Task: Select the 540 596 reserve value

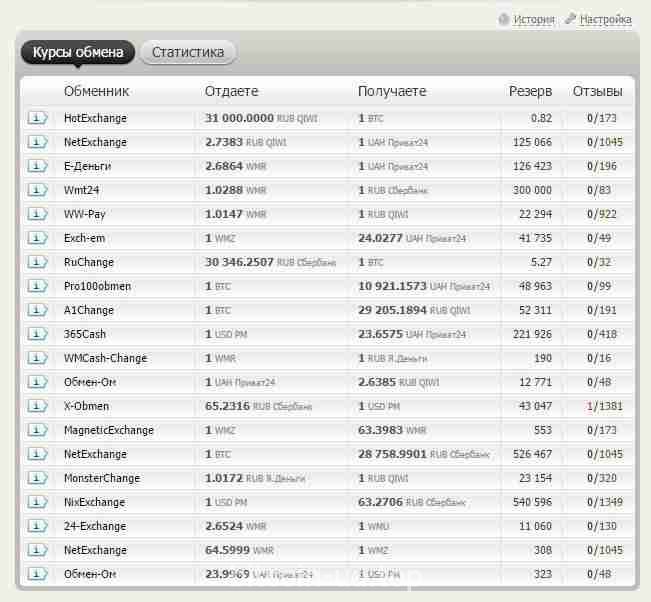Action: [x=532, y=502]
